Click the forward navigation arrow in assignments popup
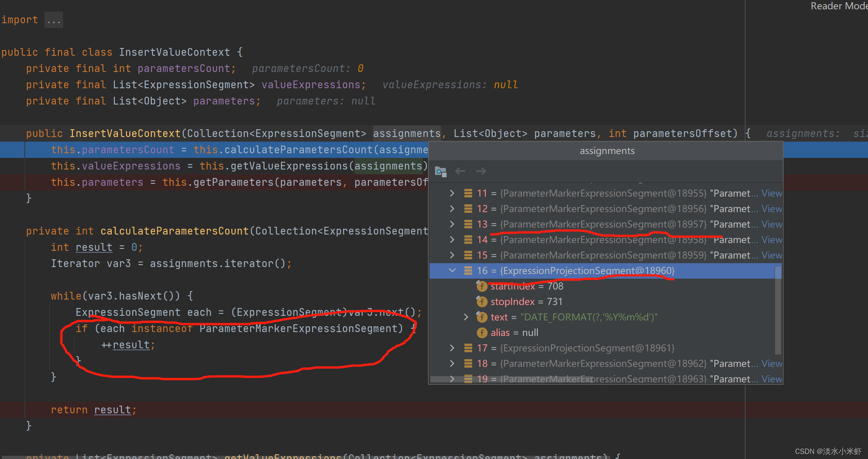This screenshot has height=459, width=868. pos(481,171)
